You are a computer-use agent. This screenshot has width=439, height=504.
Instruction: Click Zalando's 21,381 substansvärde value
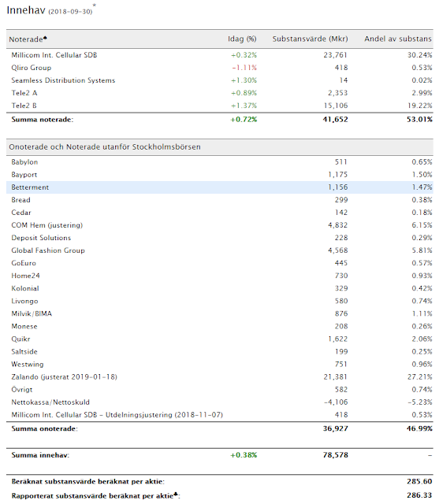point(336,376)
